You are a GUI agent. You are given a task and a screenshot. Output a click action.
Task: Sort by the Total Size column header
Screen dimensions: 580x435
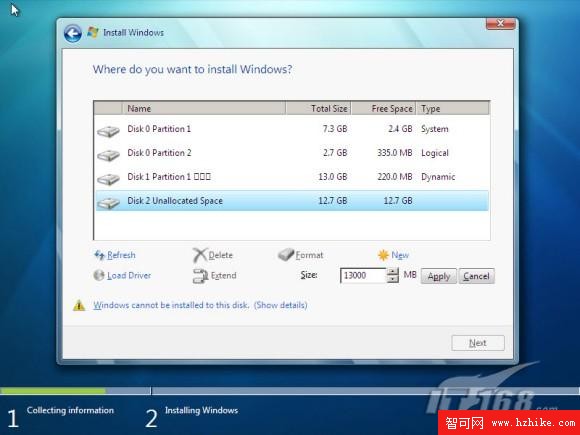click(x=318, y=108)
